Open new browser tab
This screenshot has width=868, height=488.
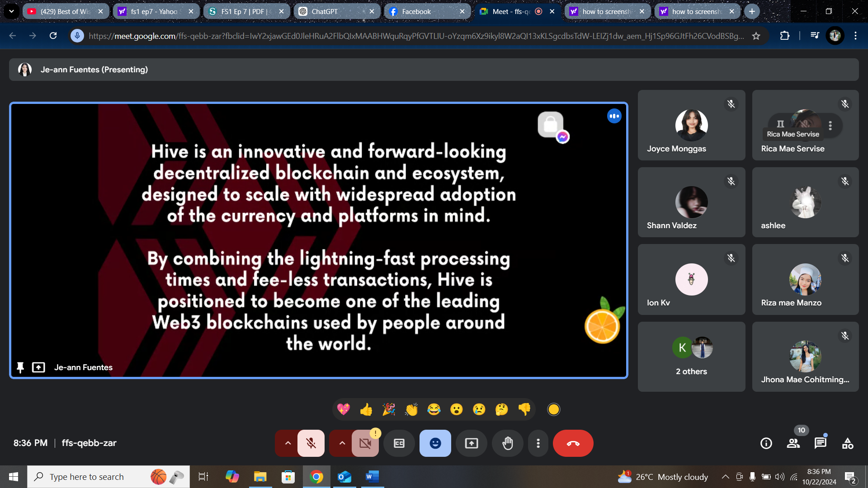pyautogui.click(x=752, y=11)
